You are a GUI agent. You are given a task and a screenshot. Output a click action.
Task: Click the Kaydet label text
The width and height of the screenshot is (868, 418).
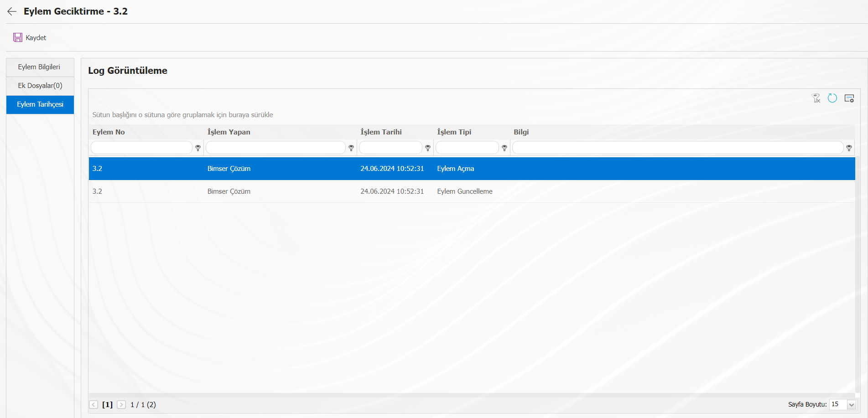point(36,37)
